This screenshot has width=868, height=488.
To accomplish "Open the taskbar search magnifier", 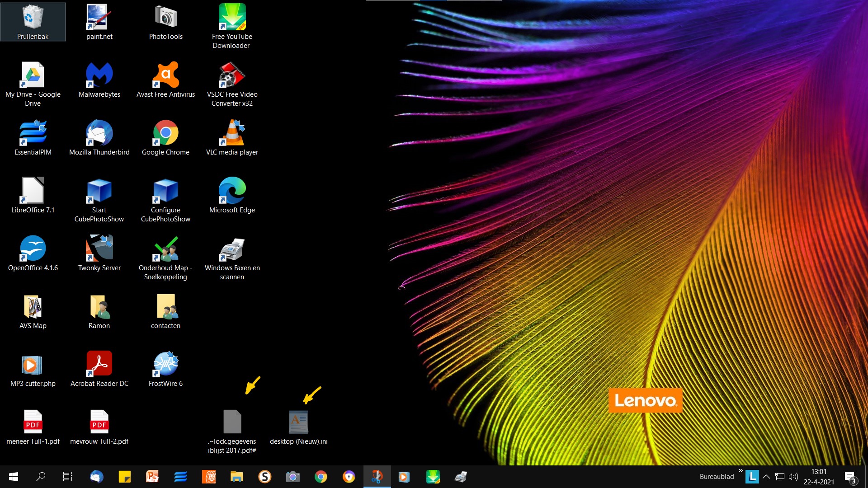I will click(x=41, y=477).
